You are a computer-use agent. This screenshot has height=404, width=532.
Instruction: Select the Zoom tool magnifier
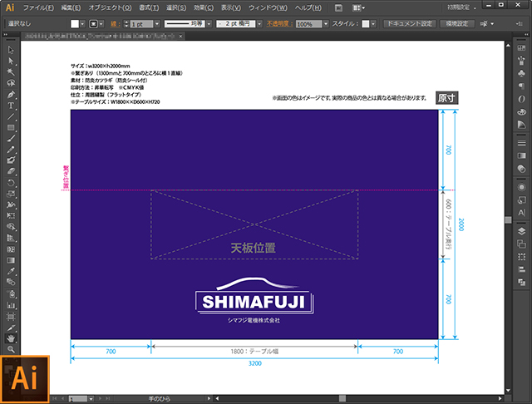pyautogui.click(x=11, y=349)
